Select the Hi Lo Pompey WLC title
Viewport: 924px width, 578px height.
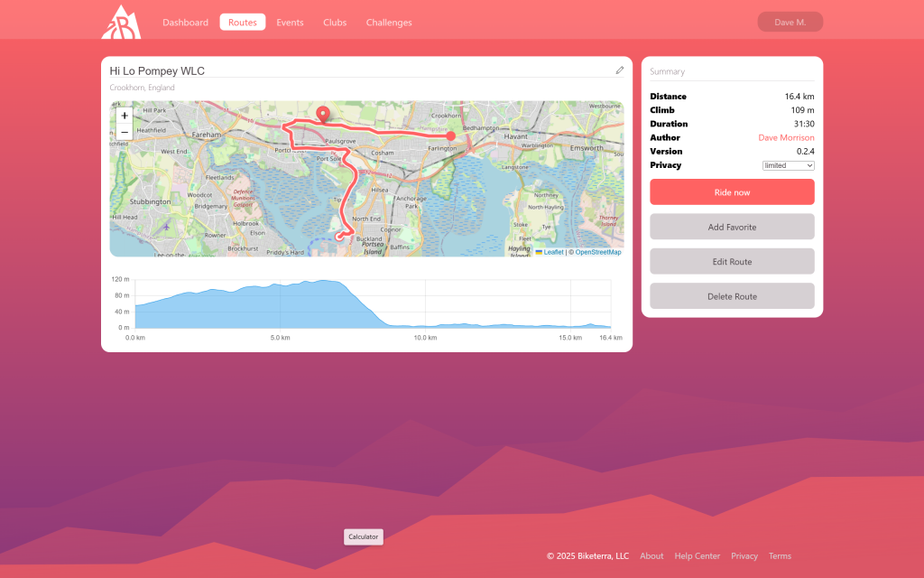(157, 70)
